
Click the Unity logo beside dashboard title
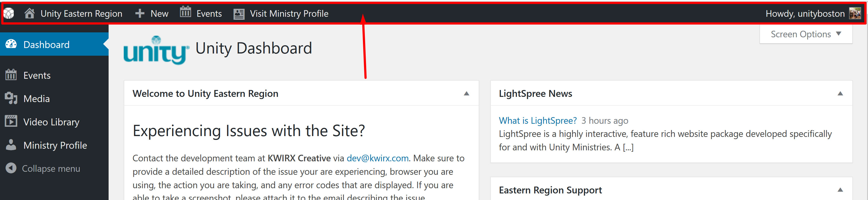point(156,50)
